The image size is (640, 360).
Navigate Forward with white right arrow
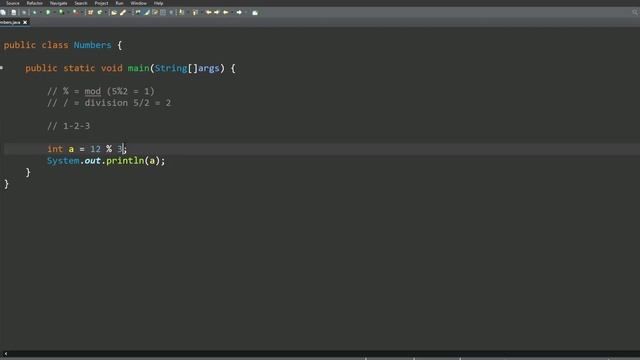coord(239,12)
